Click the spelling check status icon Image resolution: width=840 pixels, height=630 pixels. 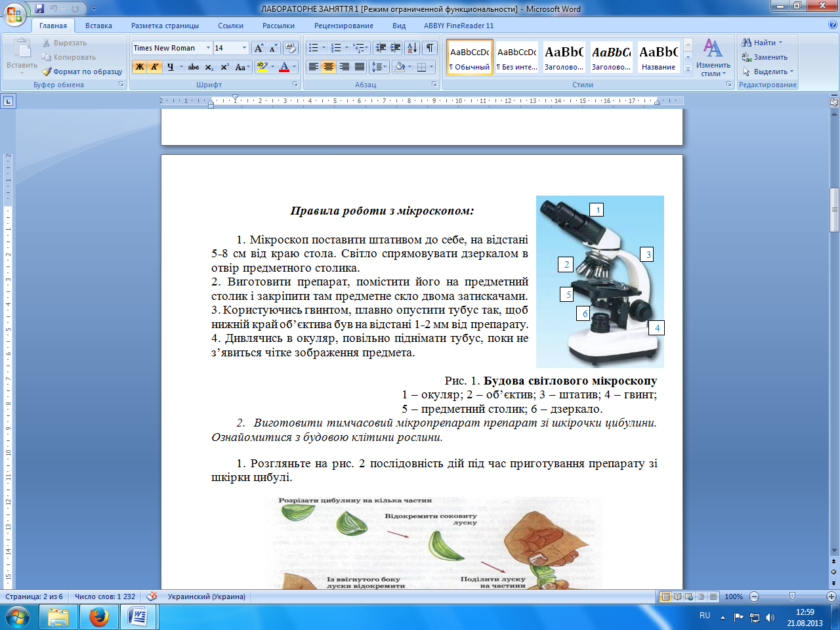152,597
